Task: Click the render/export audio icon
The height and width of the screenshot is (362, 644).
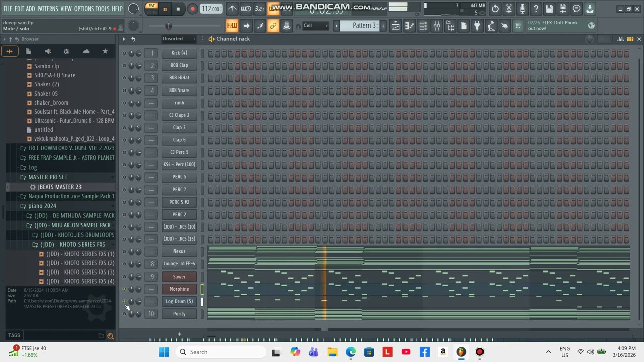Action: (563, 9)
